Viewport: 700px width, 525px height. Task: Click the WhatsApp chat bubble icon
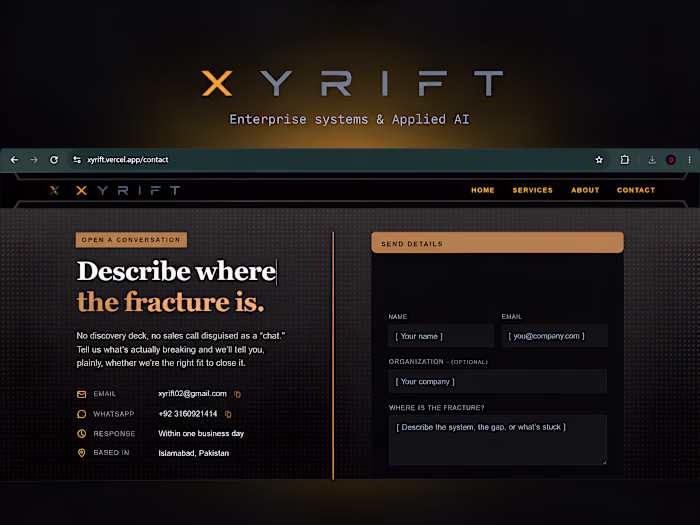[x=81, y=414]
